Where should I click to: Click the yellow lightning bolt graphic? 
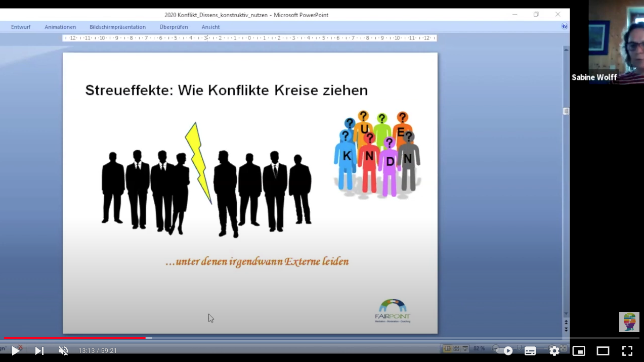pos(199,162)
